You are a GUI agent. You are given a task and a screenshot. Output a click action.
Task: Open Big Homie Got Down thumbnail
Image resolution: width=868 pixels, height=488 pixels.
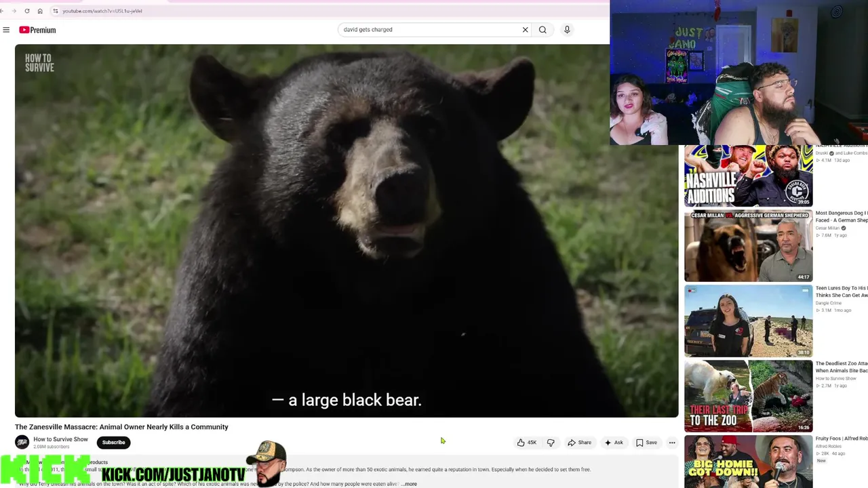tap(748, 462)
